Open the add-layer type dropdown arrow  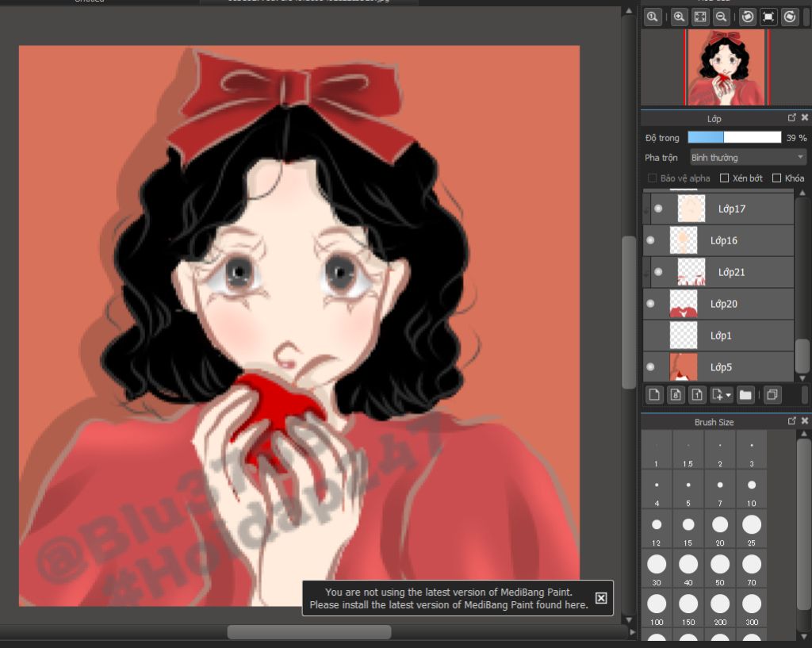729,395
